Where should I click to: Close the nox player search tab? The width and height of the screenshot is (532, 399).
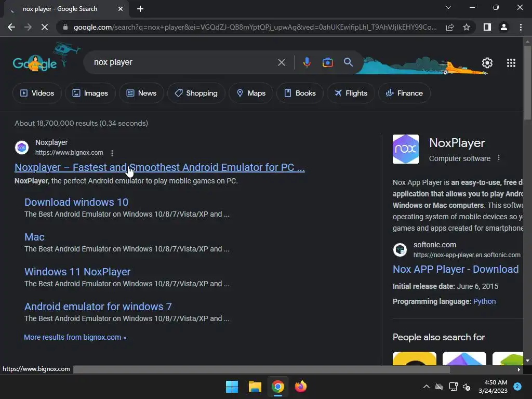click(121, 9)
